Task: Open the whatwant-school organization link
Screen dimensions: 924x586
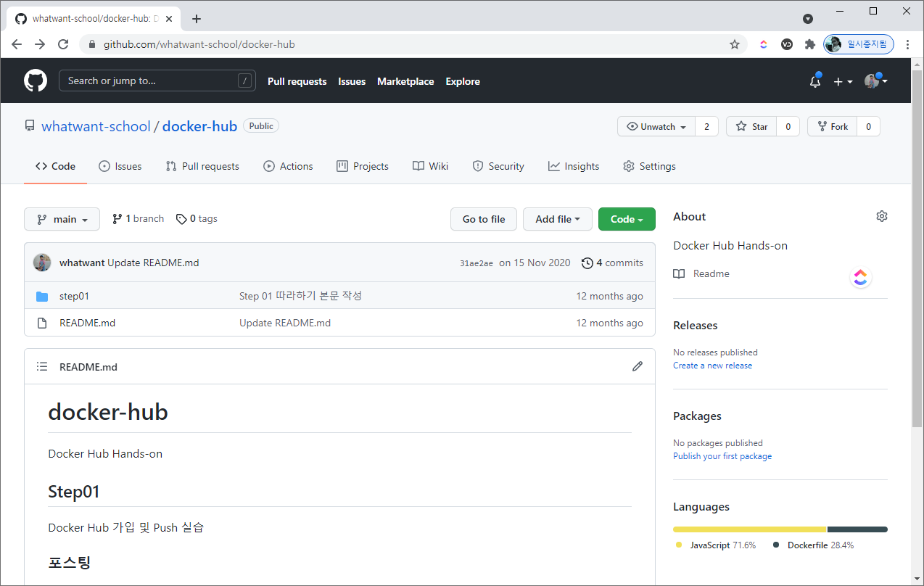Action: click(x=96, y=126)
